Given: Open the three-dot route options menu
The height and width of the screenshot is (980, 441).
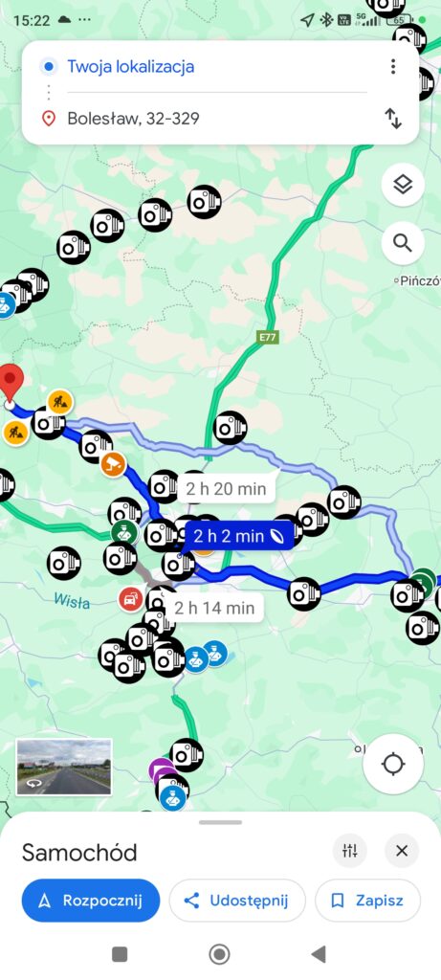Looking at the screenshot, I should 393,66.
